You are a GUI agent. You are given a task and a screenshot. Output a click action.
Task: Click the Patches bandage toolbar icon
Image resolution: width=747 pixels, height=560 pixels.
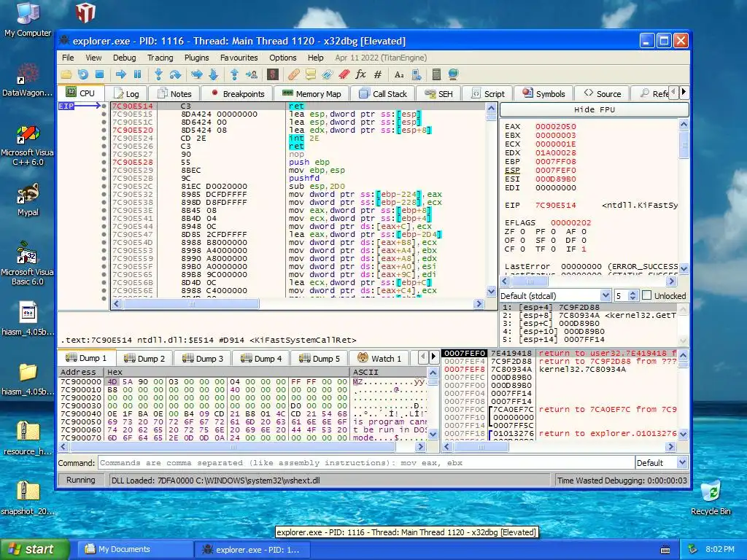click(294, 74)
